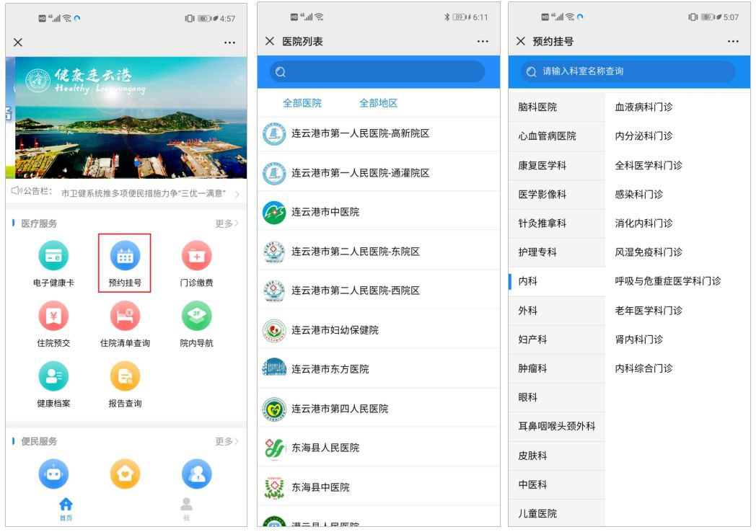Select the 耳鼻咽喉头颈外科 category
Screen dimensions: 756x532
(x=557, y=426)
